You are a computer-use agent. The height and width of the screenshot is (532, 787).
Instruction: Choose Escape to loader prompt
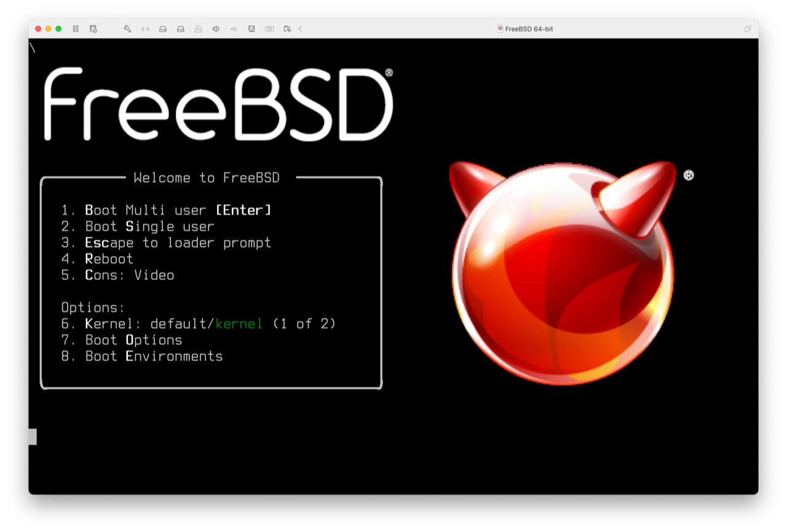click(x=178, y=243)
